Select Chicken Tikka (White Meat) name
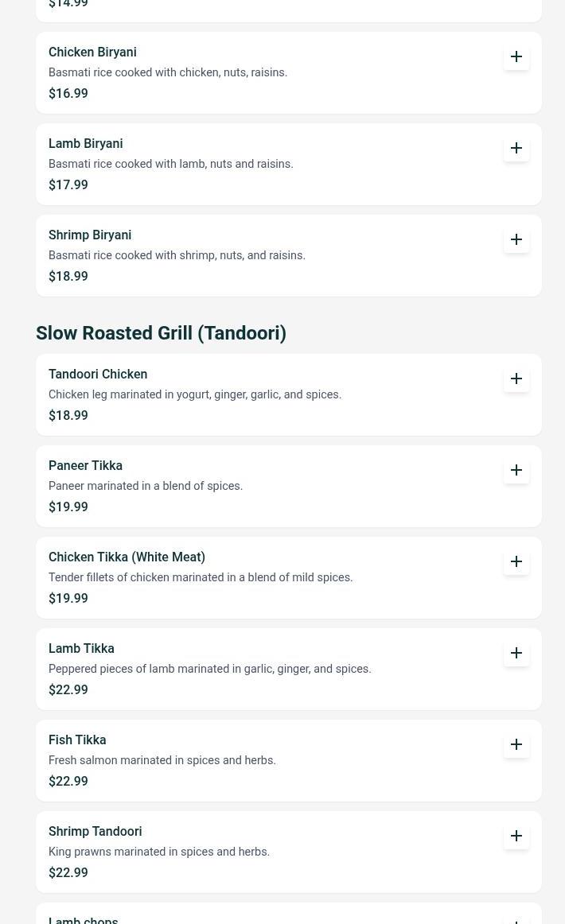 [x=127, y=557]
